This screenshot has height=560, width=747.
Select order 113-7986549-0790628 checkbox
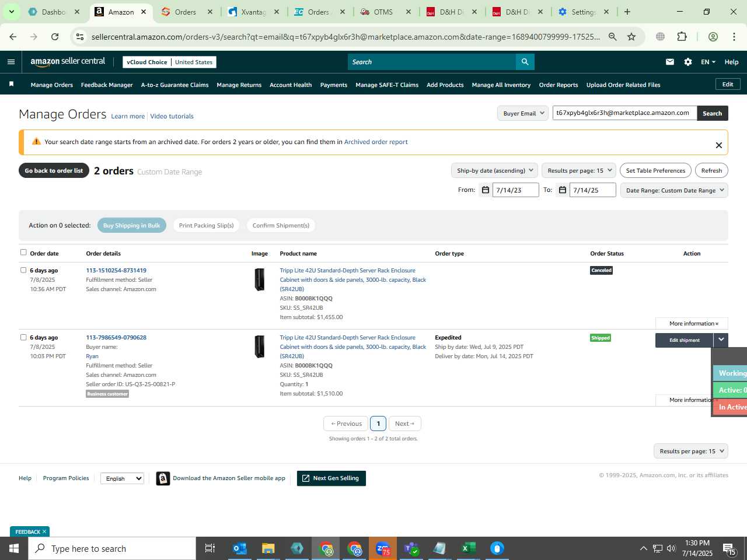[x=23, y=337]
